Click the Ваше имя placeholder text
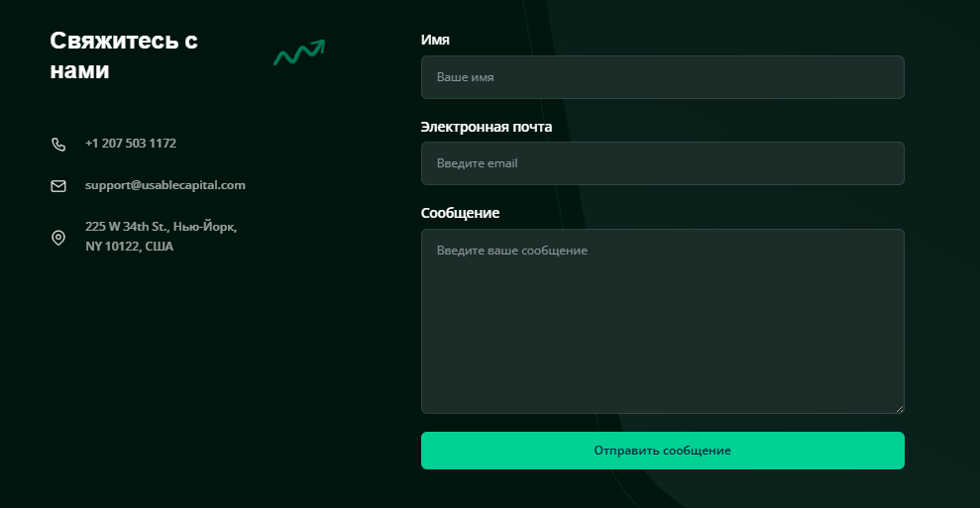Image resolution: width=980 pixels, height=508 pixels. point(466,77)
